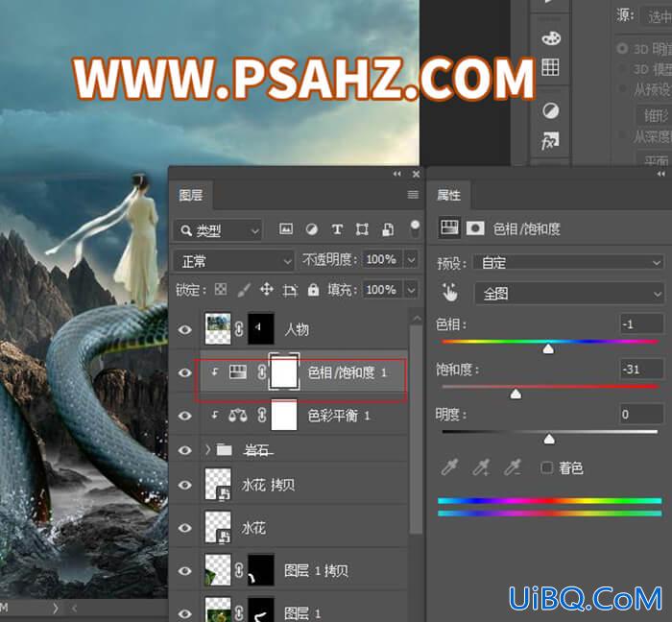Click the 水花 smart object thumbnail
The width and height of the screenshot is (672, 622).
click(x=218, y=527)
